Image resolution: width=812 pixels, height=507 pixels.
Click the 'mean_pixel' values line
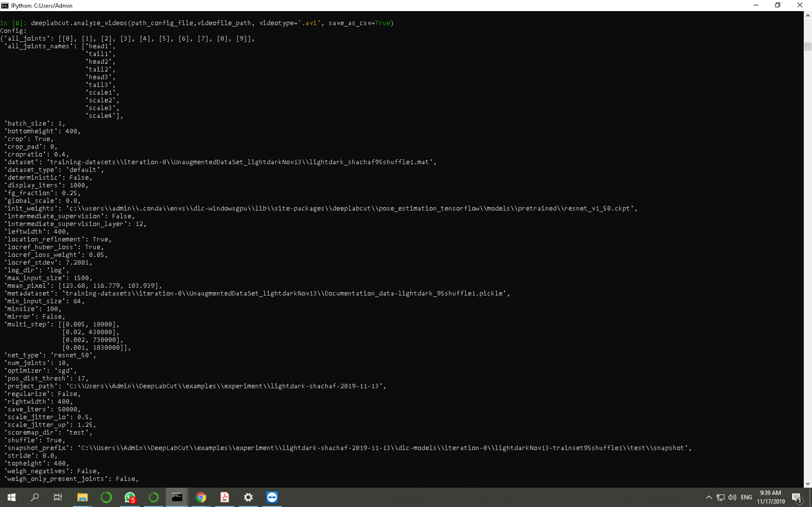[x=83, y=286]
